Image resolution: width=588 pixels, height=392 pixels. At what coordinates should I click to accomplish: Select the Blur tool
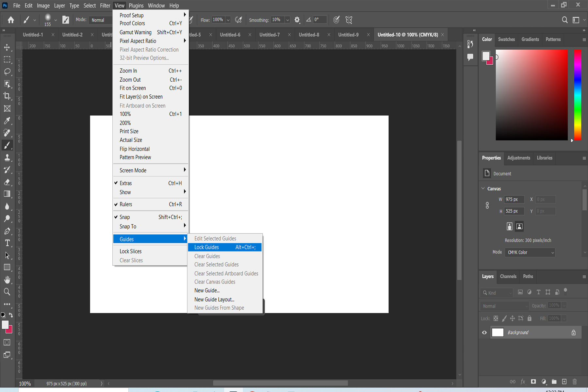click(x=7, y=206)
